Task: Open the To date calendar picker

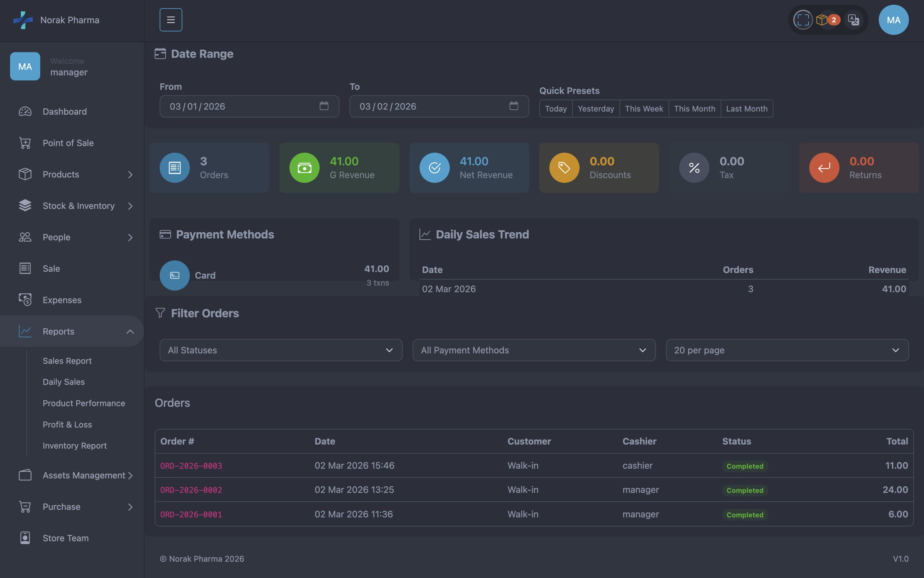Action: pos(514,106)
